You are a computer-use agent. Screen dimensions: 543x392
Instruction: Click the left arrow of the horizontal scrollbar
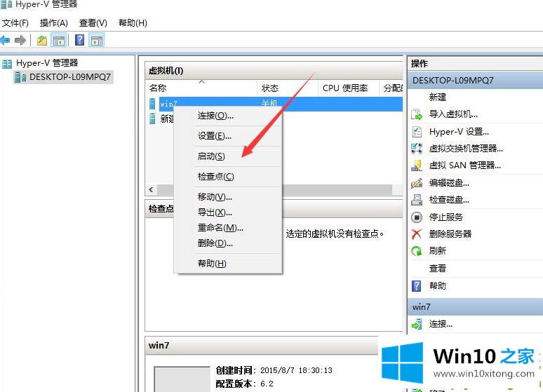pyautogui.click(x=151, y=190)
